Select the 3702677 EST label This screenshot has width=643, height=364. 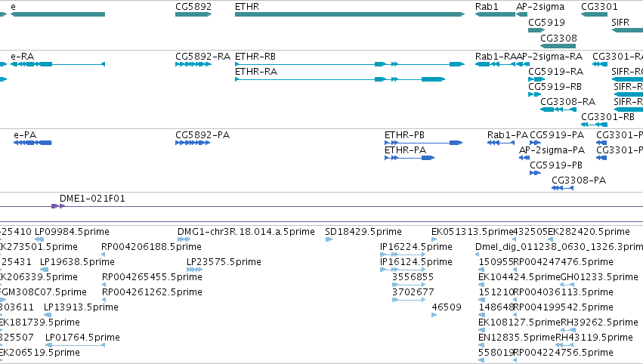[413, 292]
